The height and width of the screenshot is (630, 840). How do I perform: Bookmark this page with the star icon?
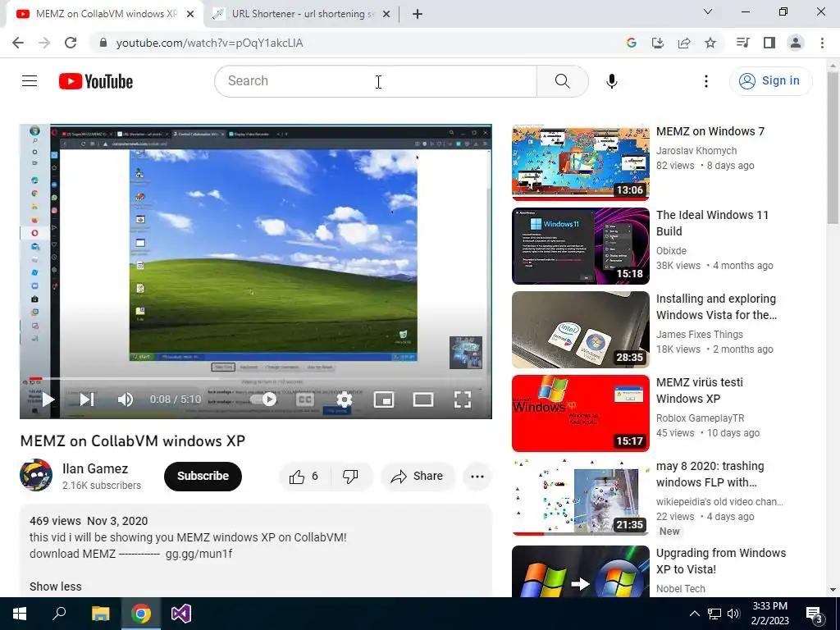[x=710, y=43]
